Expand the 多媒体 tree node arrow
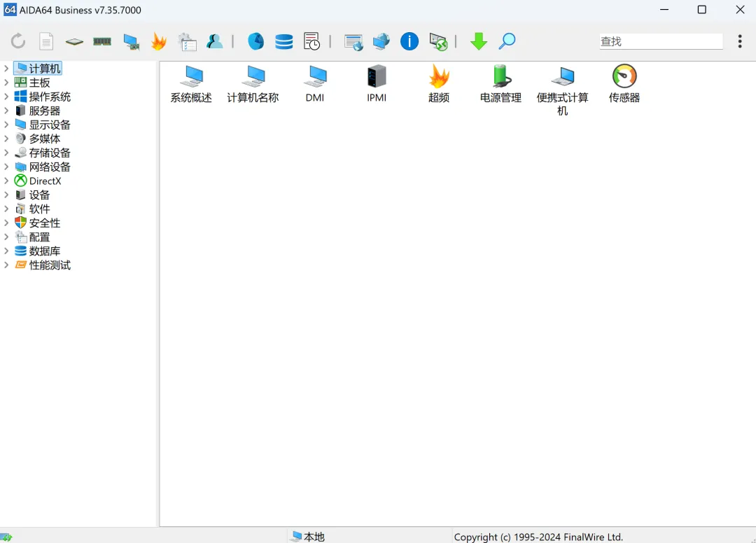This screenshot has width=756, height=543. [6, 139]
